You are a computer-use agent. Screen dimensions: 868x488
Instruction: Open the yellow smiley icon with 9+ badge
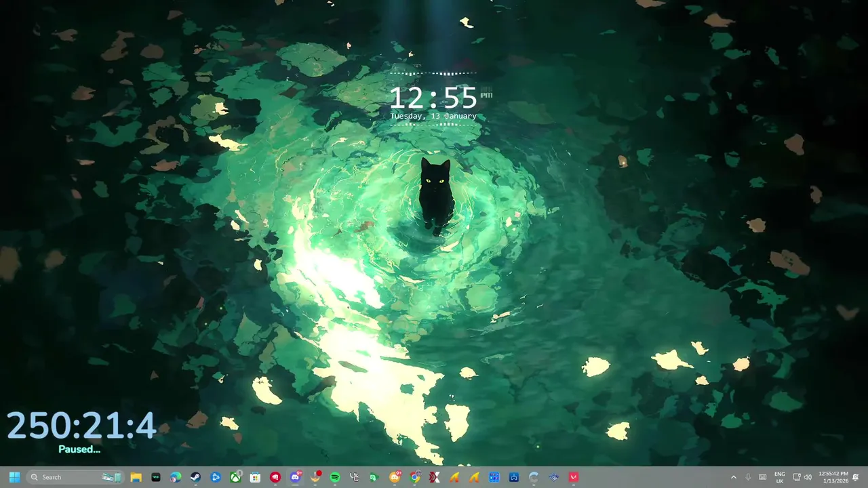(395, 477)
